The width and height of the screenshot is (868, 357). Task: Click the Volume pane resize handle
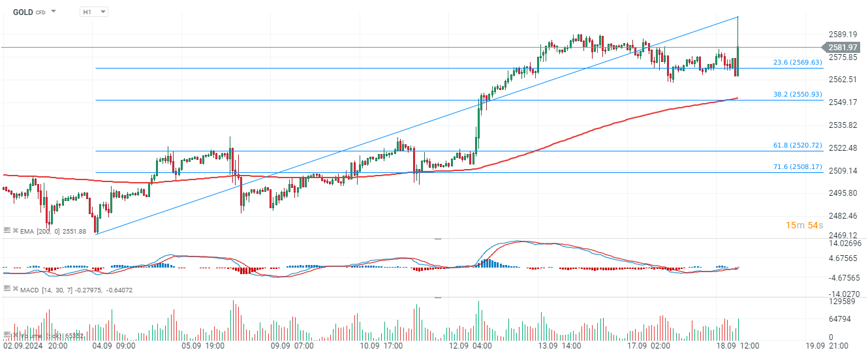[x=438, y=298]
